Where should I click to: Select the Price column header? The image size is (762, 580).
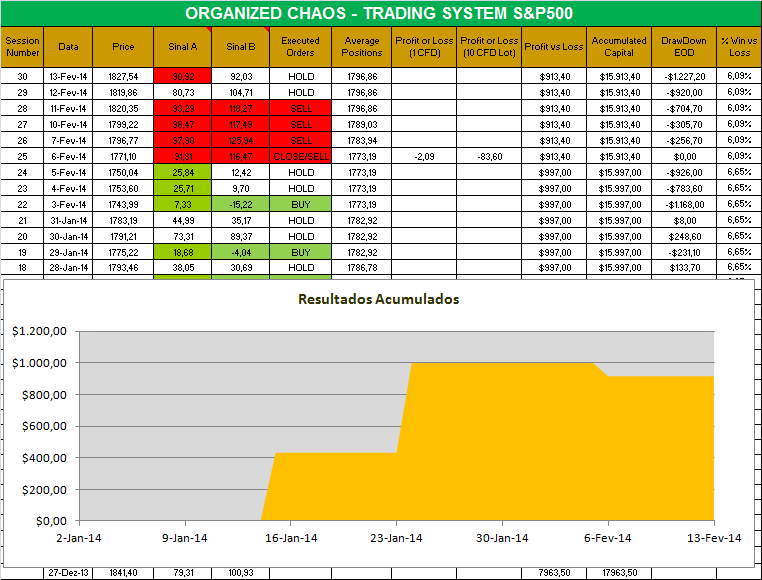pyautogui.click(x=123, y=47)
